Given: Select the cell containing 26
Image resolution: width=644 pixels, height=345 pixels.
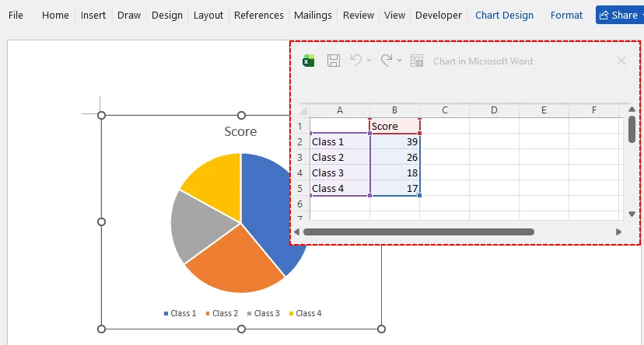Looking at the screenshot, I should pyautogui.click(x=394, y=157).
